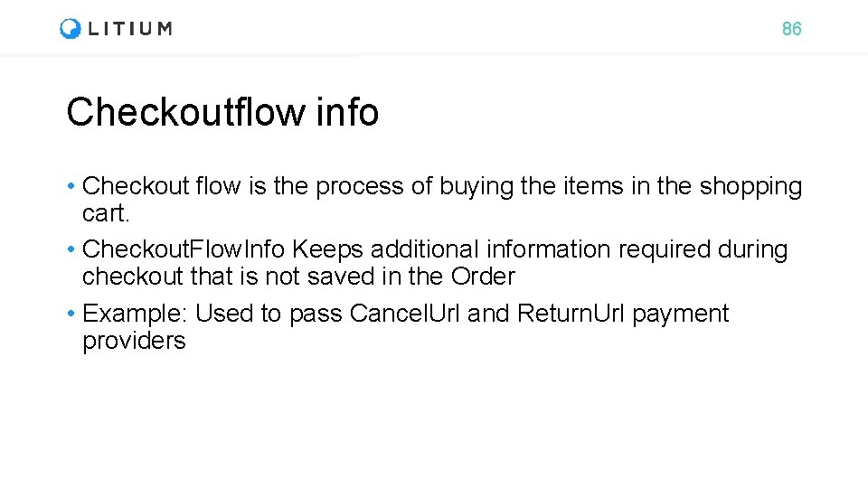
Task: Click the word 'payment' in third bullet
Action: pyautogui.click(x=680, y=314)
